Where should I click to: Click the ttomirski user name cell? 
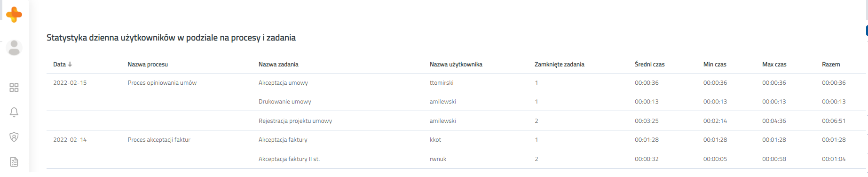pos(442,83)
